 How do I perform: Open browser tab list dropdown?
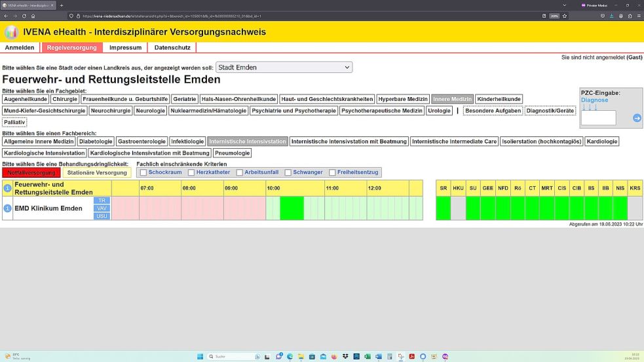pos(564,5)
